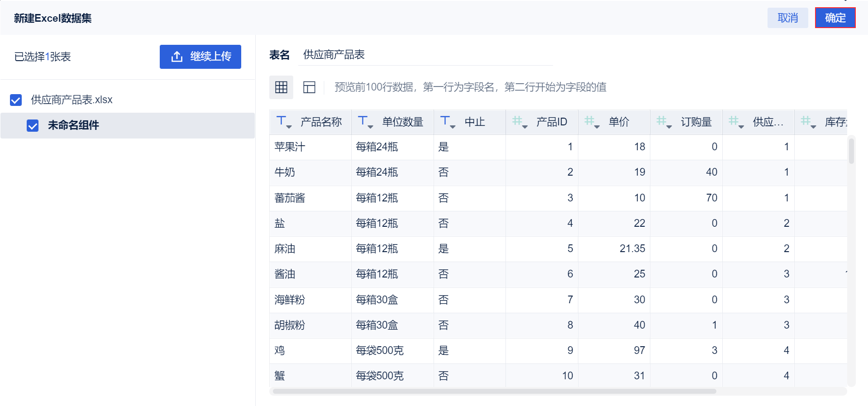Viewport: 868px width, 406px height.
Task: Click text type icon for 产品名称 column
Action: (284, 122)
